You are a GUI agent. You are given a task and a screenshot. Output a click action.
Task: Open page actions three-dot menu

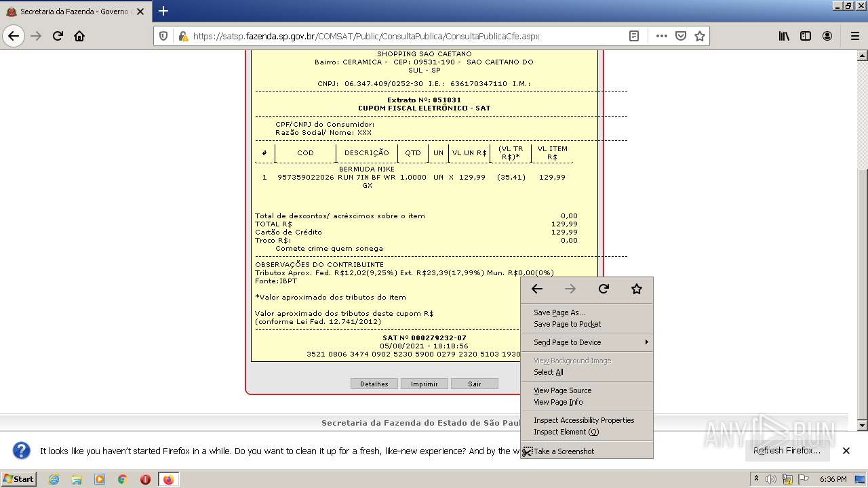(661, 36)
